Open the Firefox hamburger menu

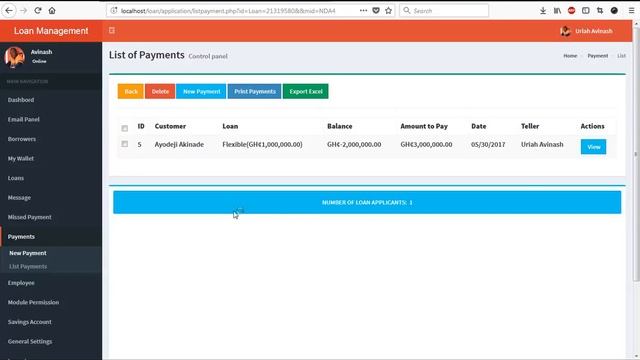click(631, 11)
